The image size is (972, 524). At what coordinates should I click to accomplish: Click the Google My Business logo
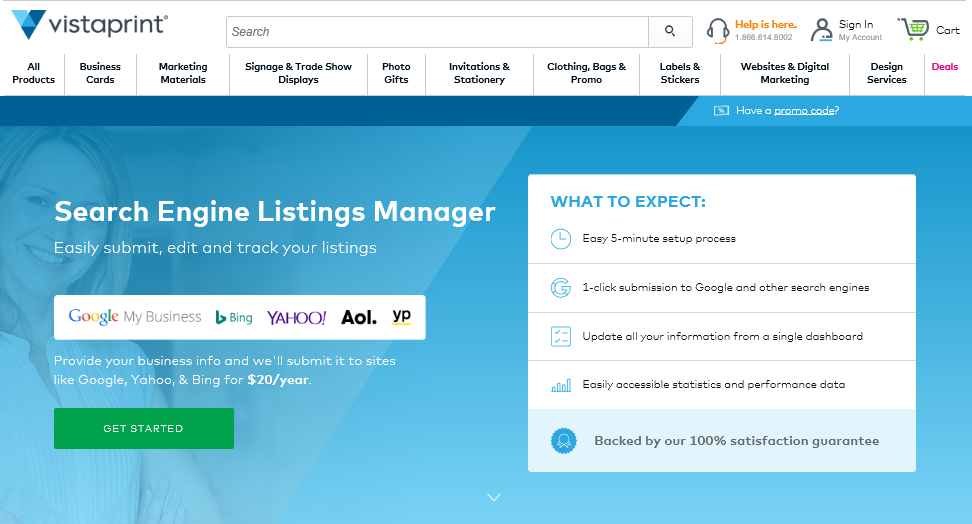pos(135,317)
